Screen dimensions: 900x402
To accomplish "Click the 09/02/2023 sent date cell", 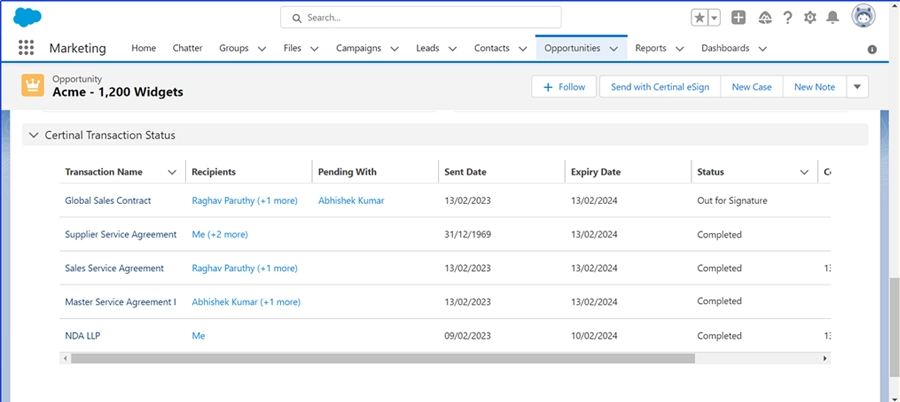I will click(x=468, y=335).
